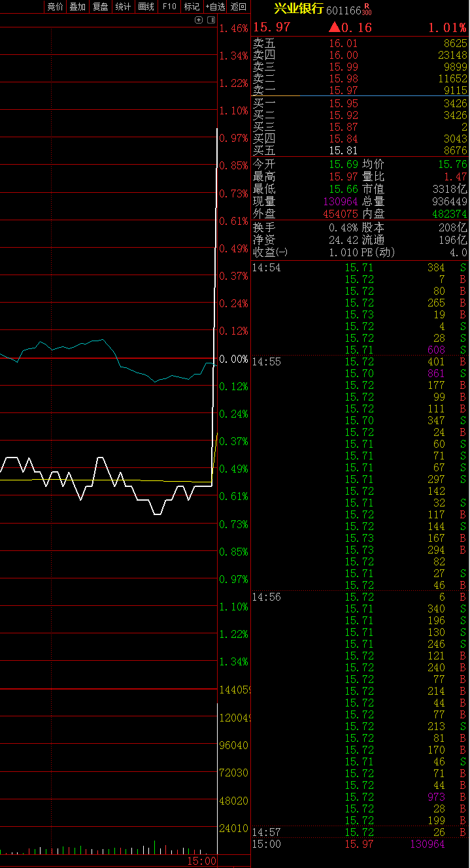
Task: Click the tick volume 861 in purple
Action: tap(435, 373)
